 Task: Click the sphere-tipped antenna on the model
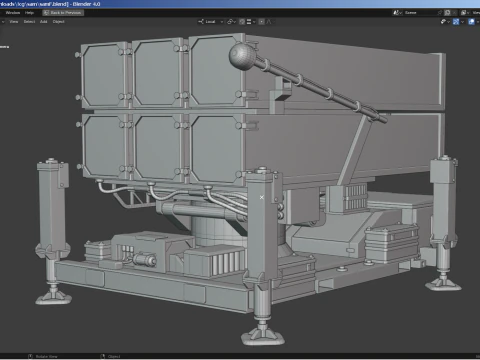242,56
